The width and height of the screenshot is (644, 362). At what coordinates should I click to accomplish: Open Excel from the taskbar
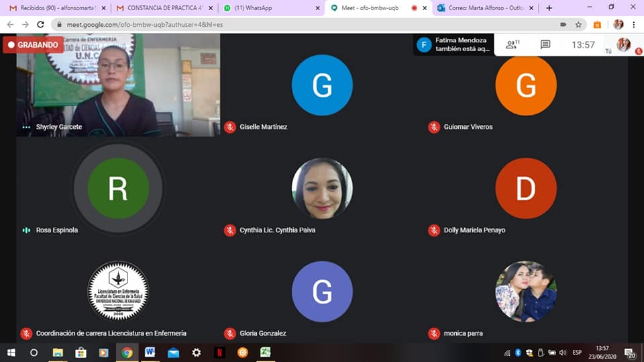(x=266, y=353)
